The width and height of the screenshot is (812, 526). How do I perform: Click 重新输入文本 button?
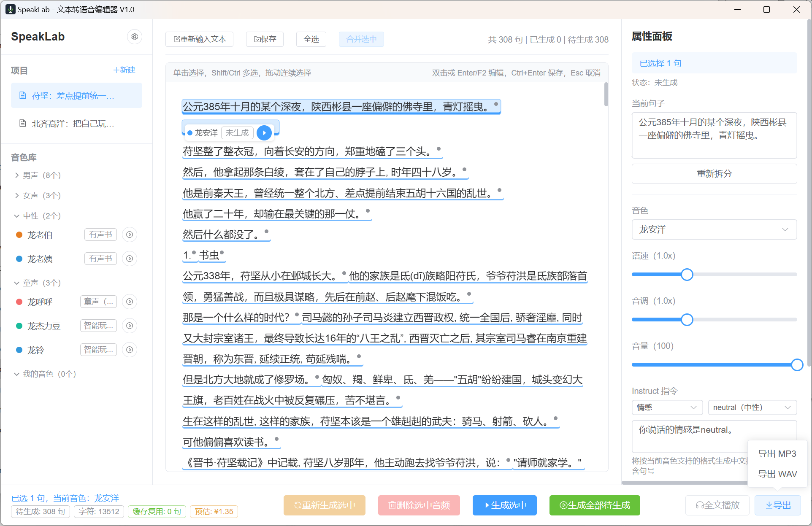pos(200,39)
